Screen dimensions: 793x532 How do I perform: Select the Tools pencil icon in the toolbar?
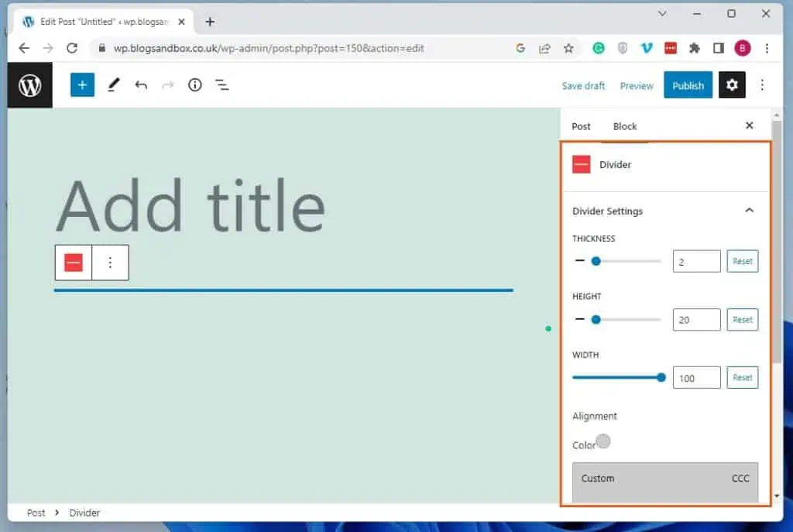[113, 84]
